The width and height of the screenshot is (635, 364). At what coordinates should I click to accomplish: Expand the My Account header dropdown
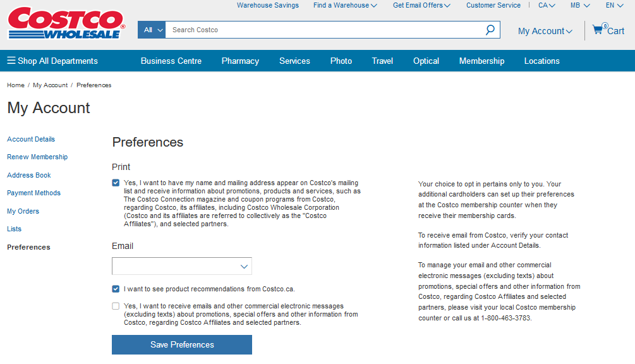[x=545, y=31]
